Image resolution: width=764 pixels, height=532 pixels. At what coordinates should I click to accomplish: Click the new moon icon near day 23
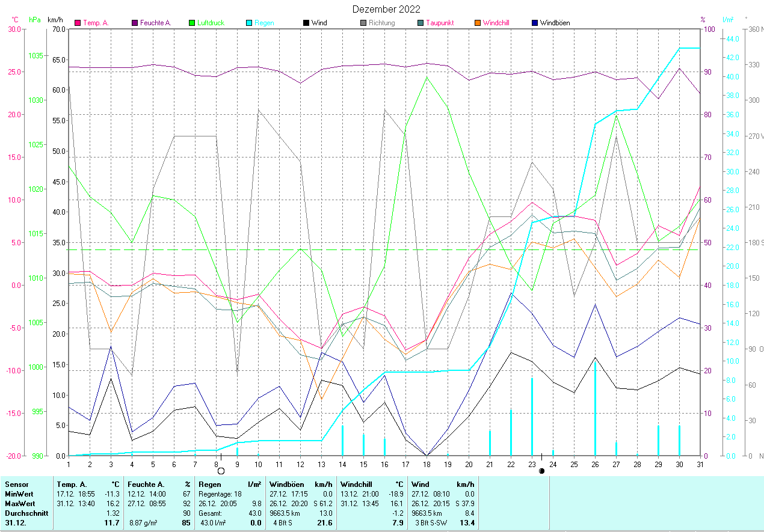pos(541,471)
